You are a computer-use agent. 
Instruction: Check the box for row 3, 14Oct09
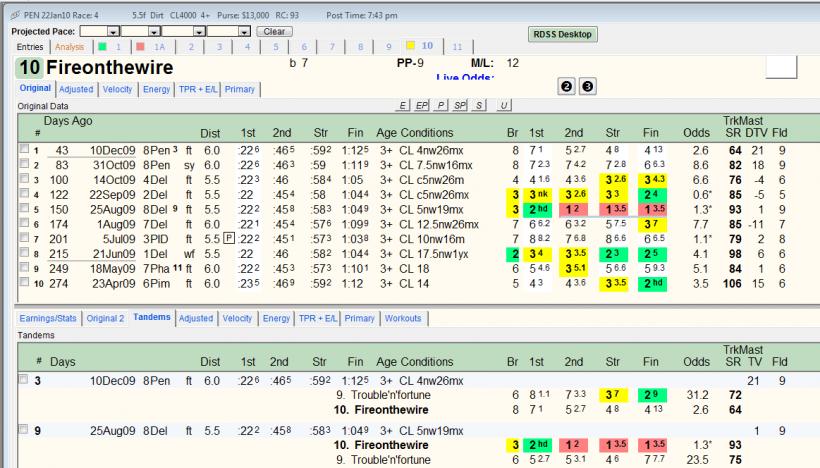tap(24, 178)
